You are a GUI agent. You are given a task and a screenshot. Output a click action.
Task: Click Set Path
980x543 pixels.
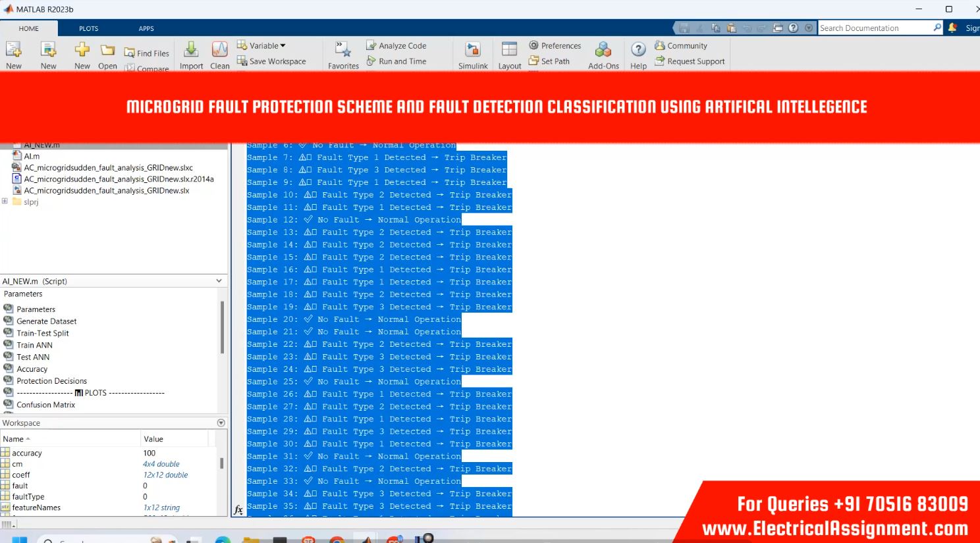tap(549, 61)
